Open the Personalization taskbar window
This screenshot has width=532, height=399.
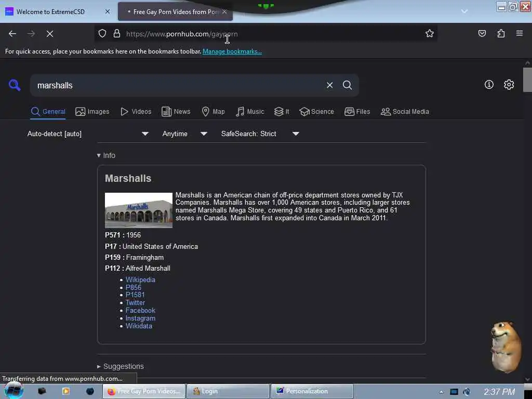(x=312, y=391)
